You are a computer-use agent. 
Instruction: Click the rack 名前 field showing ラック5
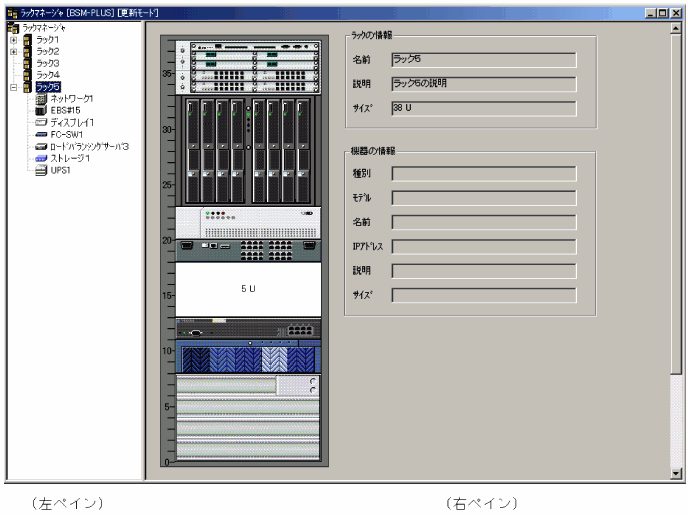[483, 59]
